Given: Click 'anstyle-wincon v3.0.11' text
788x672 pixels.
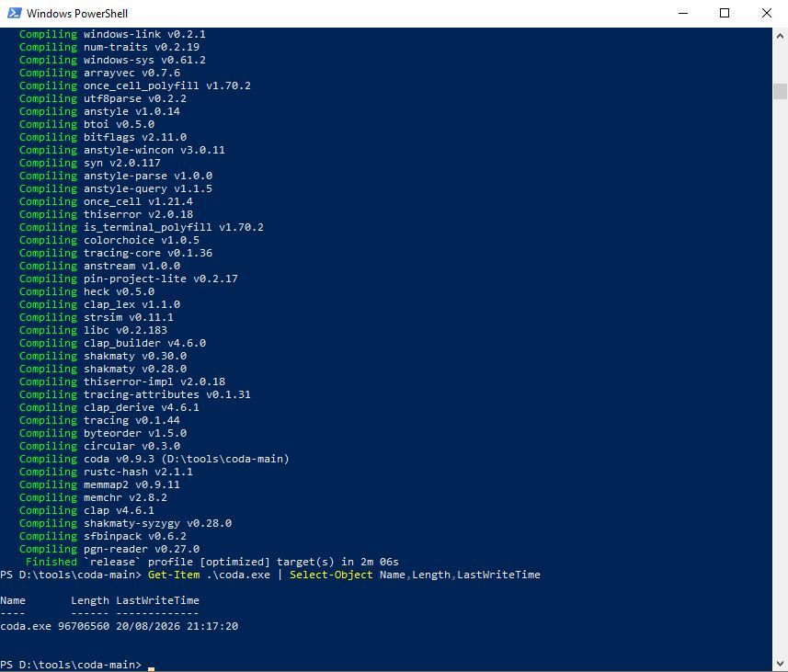Looking at the screenshot, I should pyautogui.click(x=154, y=150).
